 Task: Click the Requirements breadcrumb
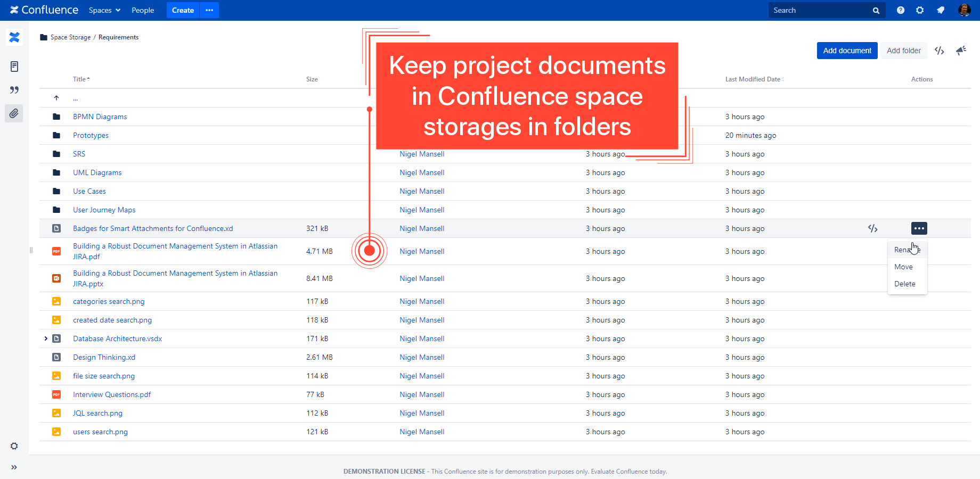118,37
